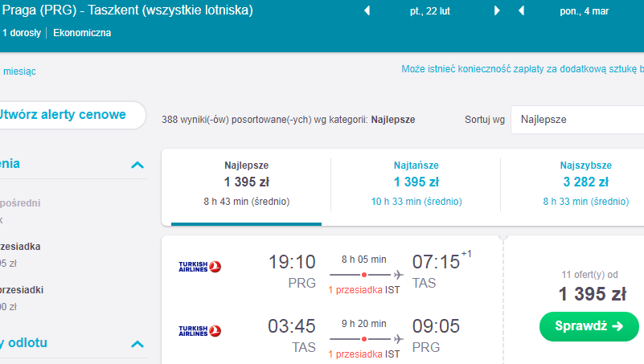
Task: Click the 3 282 zł fastest price
Action: pos(585,182)
